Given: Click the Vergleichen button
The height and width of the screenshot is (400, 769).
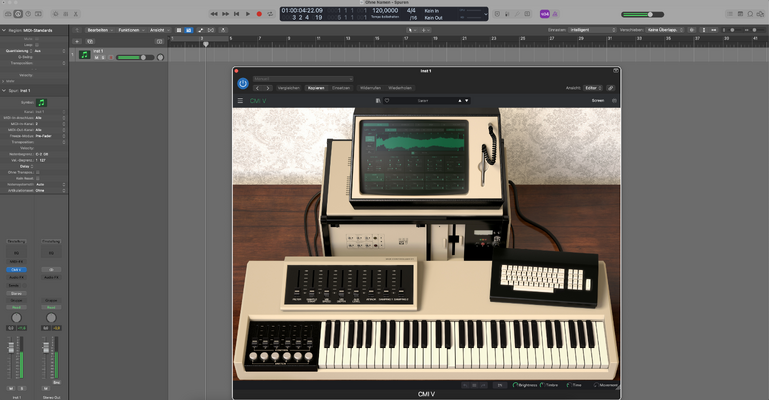Looking at the screenshot, I should [x=289, y=88].
